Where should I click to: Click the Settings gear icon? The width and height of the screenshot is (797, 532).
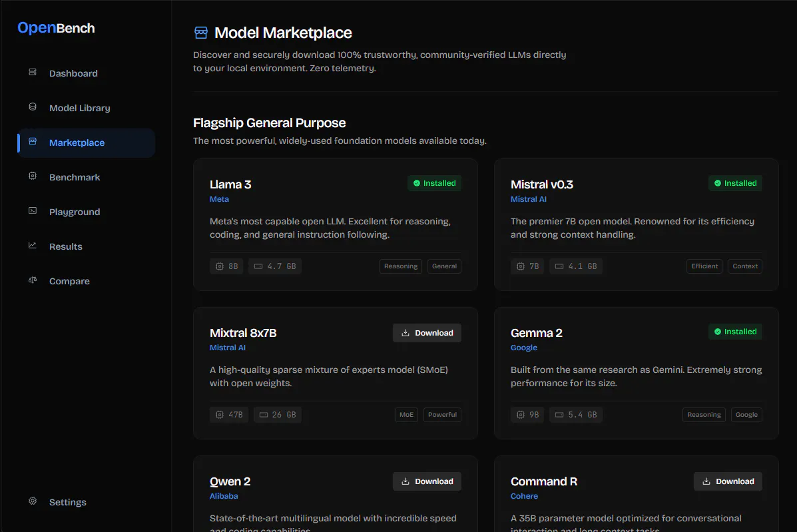[33, 501]
